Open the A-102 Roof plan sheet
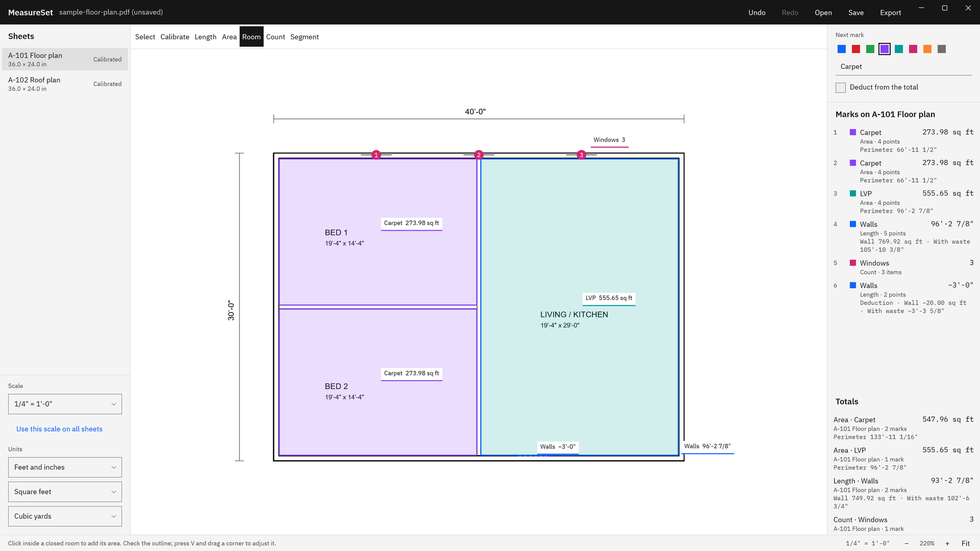The height and width of the screenshot is (551, 980). click(x=65, y=84)
